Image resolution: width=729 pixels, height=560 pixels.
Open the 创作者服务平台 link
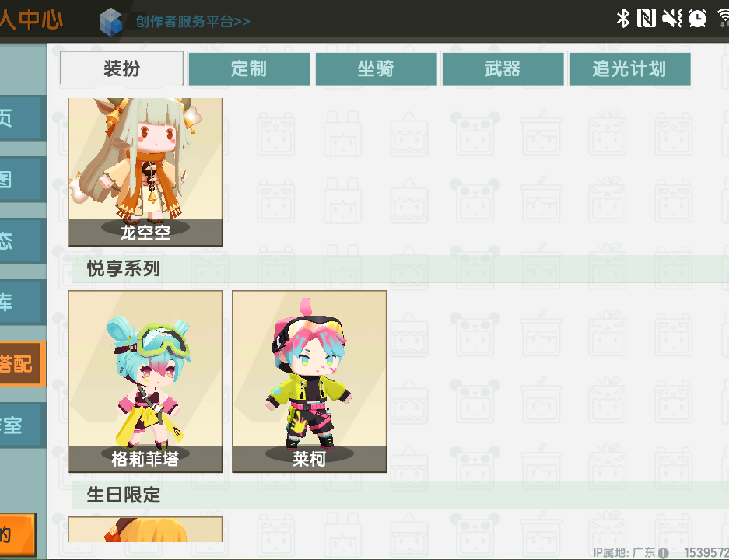tap(193, 21)
